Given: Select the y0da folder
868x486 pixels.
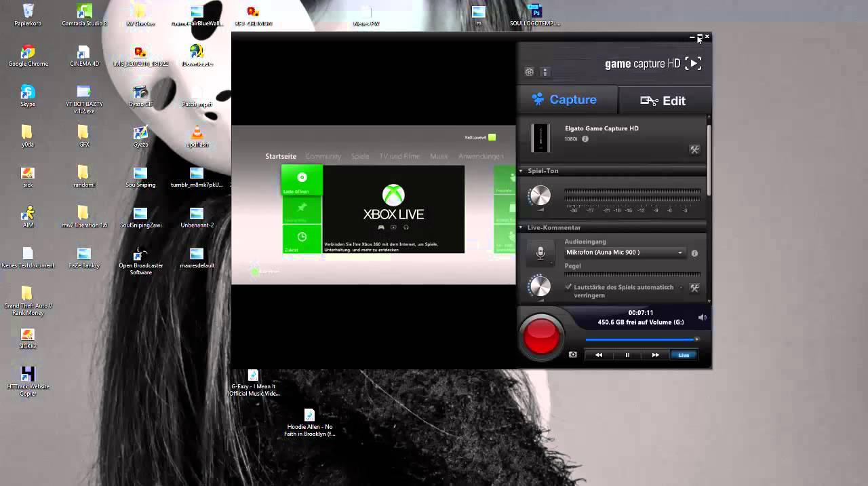Looking at the screenshot, I should (x=28, y=136).
